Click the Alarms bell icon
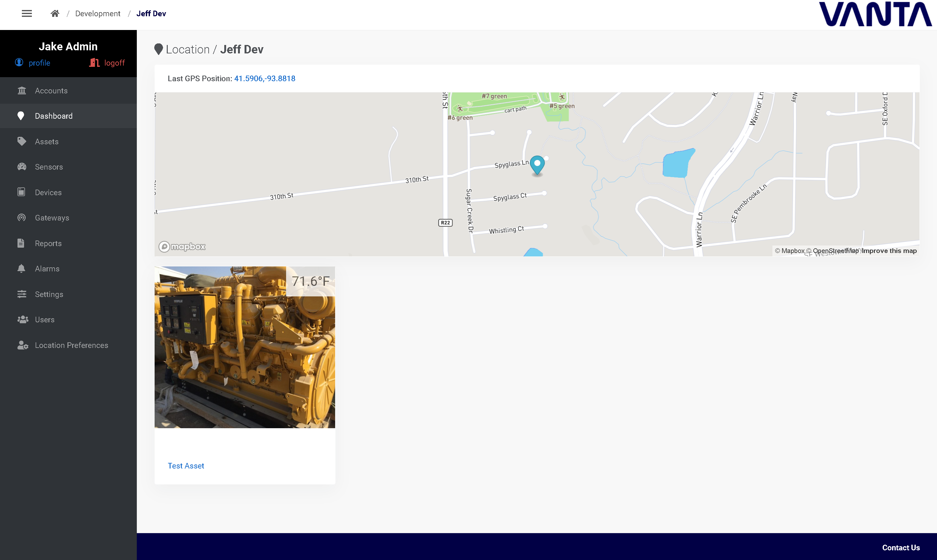This screenshot has width=937, height=560. click(22, 269)
